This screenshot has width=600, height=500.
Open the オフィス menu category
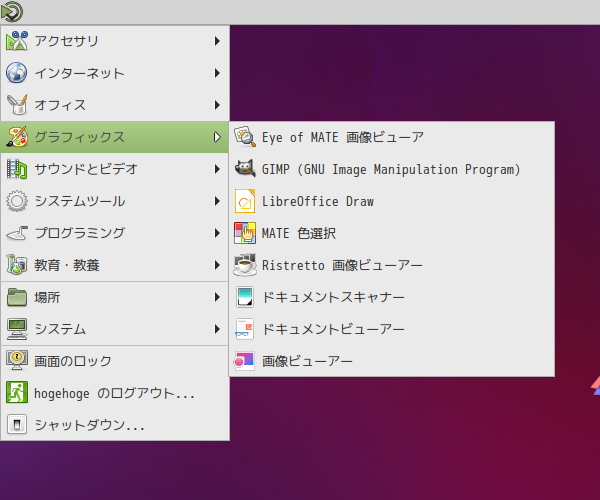click(x=115, y=105)
